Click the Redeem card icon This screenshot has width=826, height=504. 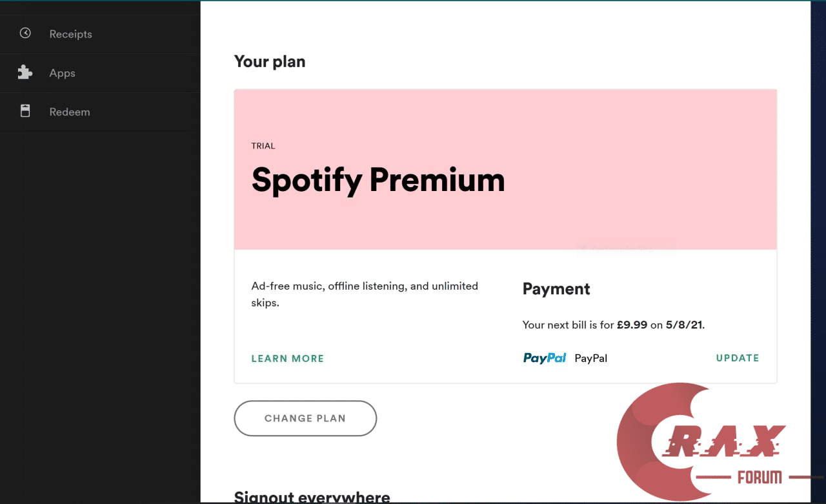coord(25,111)
